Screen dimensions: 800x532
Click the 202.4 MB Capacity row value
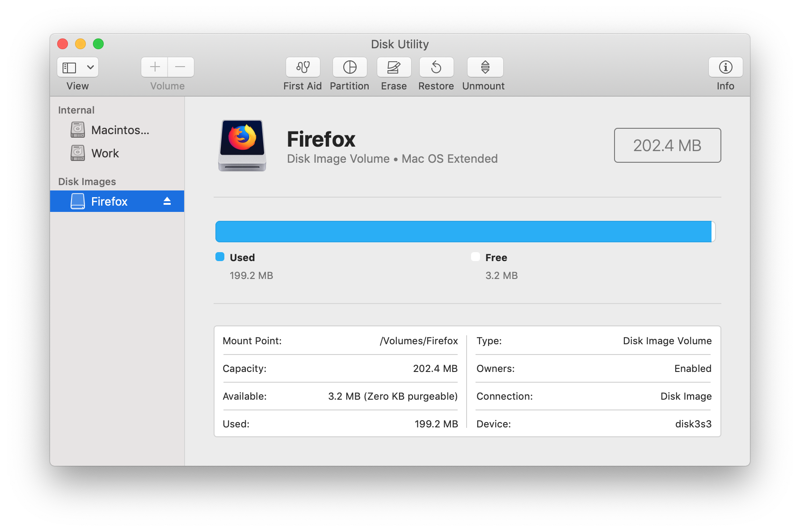pos(435,368)
